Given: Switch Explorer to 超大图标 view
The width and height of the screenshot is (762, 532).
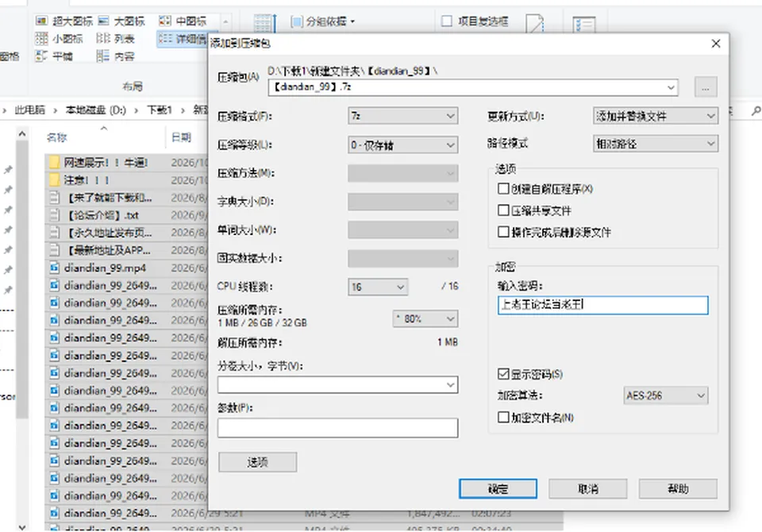Looking at the screenshot, I should pos(63,21).
